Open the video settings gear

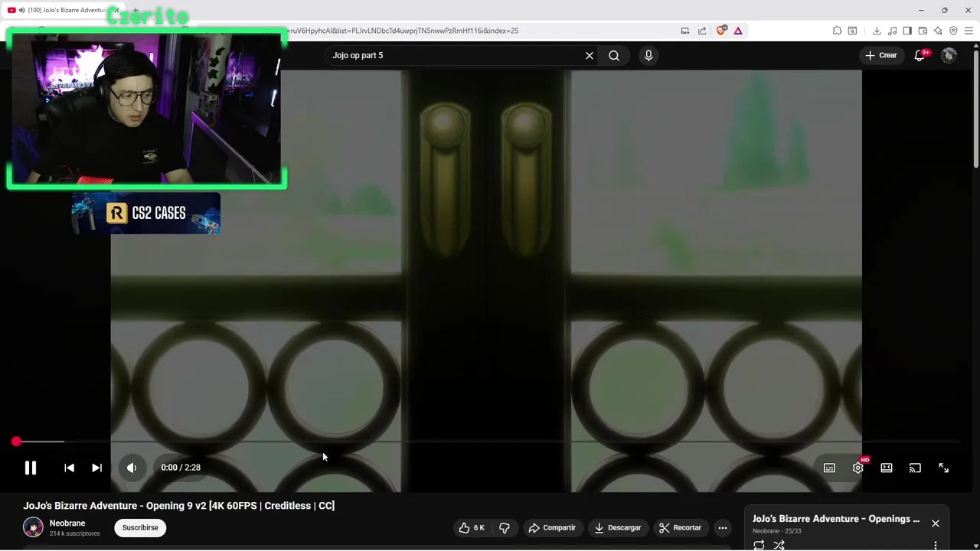click(x=858, y=468)
